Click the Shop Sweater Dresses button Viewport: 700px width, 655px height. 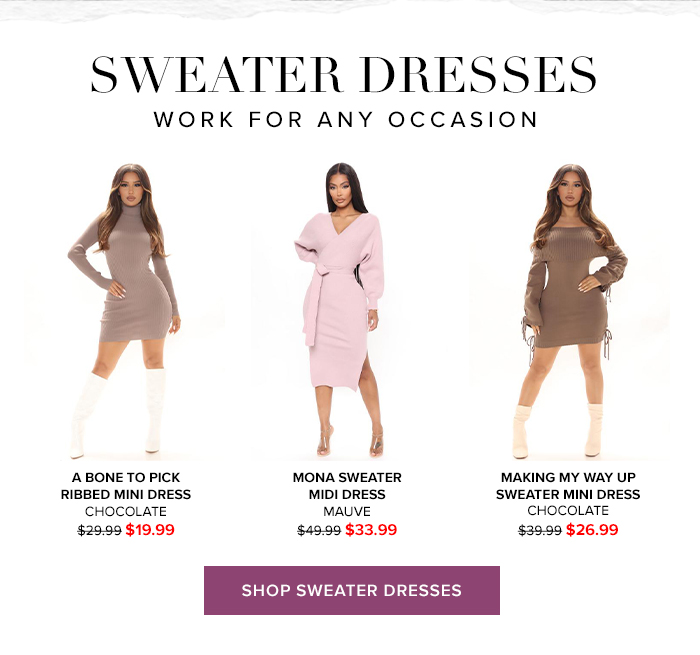352,590
